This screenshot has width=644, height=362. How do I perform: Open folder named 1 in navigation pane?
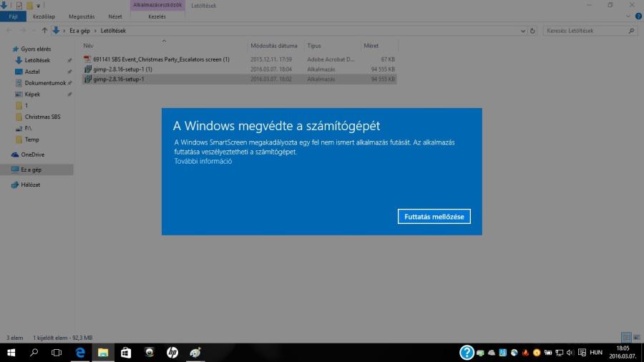pyautogui.click(x=26, y=105)
